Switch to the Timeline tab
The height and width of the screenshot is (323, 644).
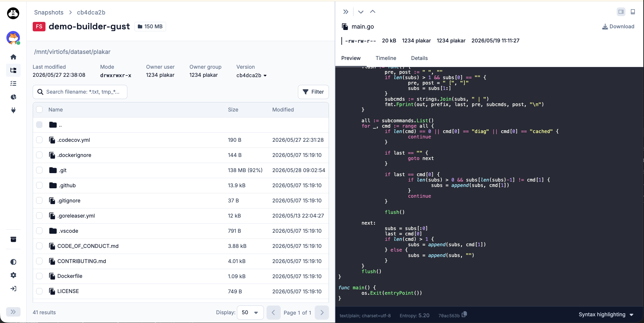click(386, 58)
